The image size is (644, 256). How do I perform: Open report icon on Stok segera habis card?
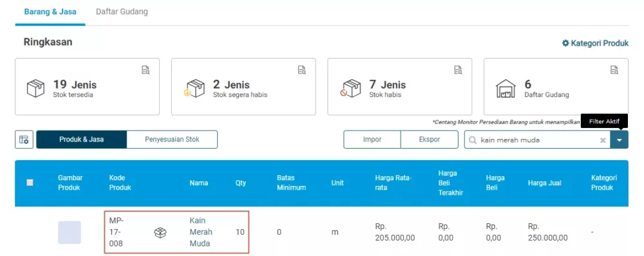pos(302,69)
